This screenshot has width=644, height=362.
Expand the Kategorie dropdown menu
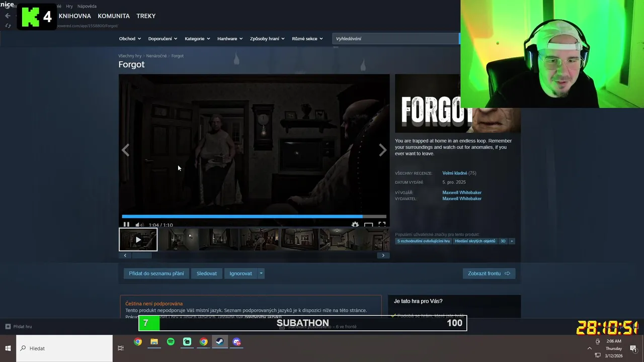197,39
